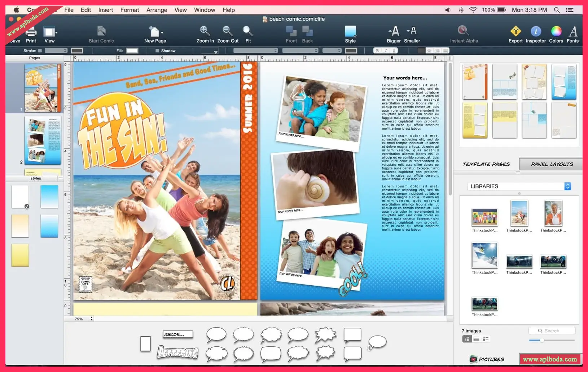The image size is (588, 372).
Task: Make text Bigger
Action: pyautogui.click(x=394, y=32)
